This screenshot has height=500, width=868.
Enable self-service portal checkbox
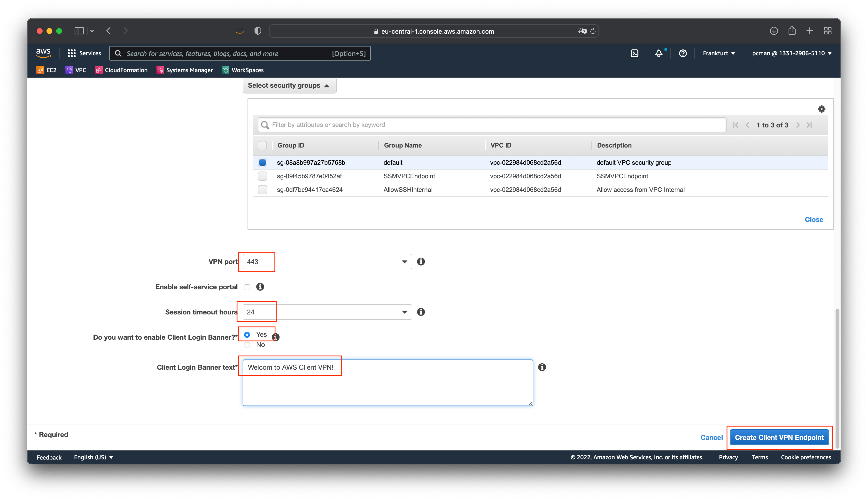[247, 287]
